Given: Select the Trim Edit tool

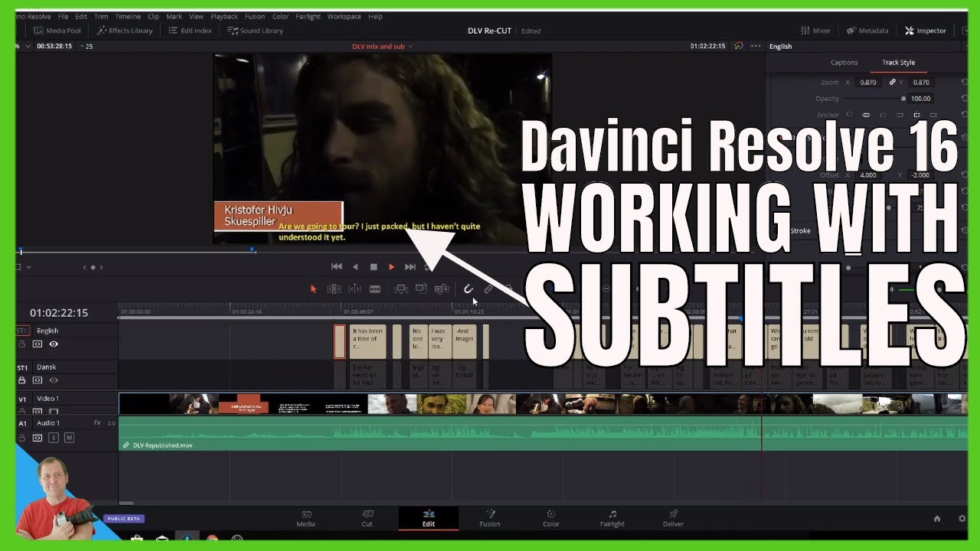Looking at the screenshot, I should tap(334, 289).
